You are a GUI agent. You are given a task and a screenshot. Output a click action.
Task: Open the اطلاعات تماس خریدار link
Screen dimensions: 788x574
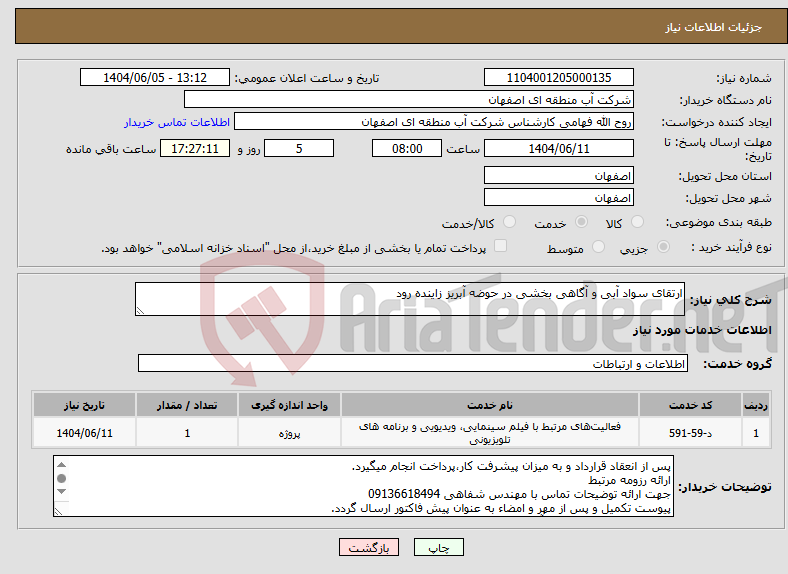[177, 122]
